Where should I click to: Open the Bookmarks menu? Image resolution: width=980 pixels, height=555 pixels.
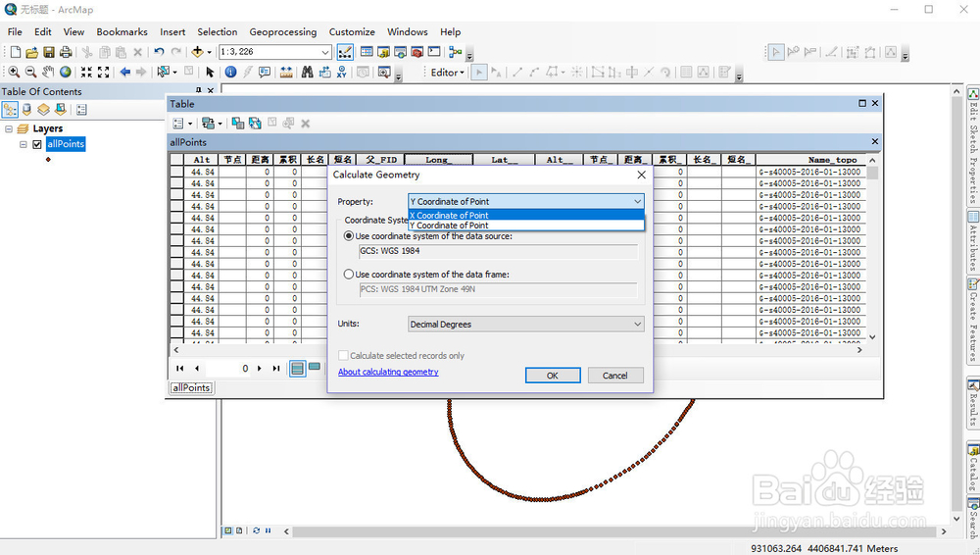[122, 32]
